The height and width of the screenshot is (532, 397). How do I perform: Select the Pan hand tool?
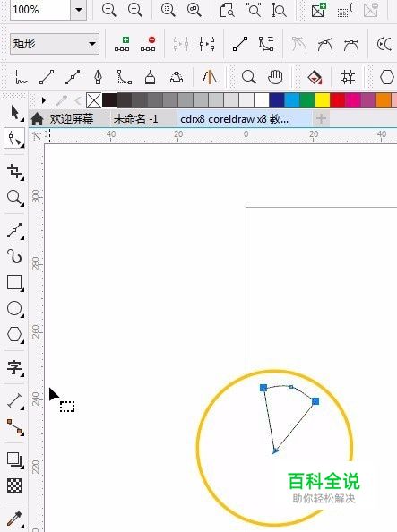pyautogui.click(x=275, y=77)
